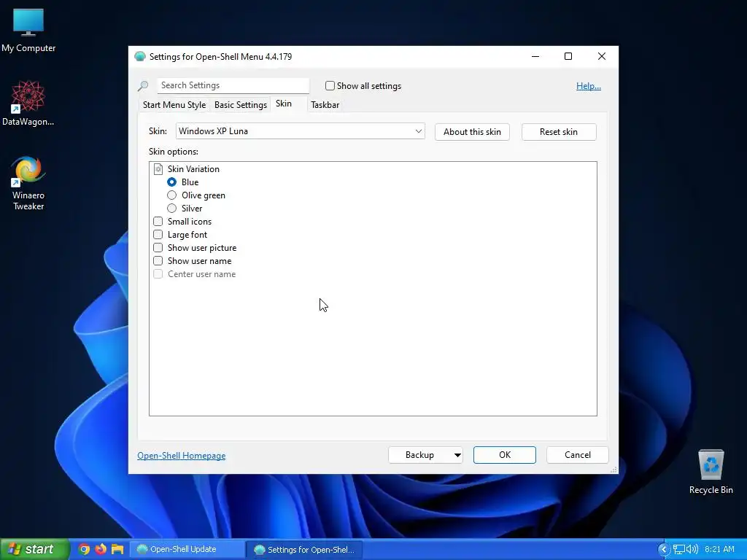Viewport: 747px width, 560px height.
Task: Close the Open-Shell settings window
Action: pos(602,56)
